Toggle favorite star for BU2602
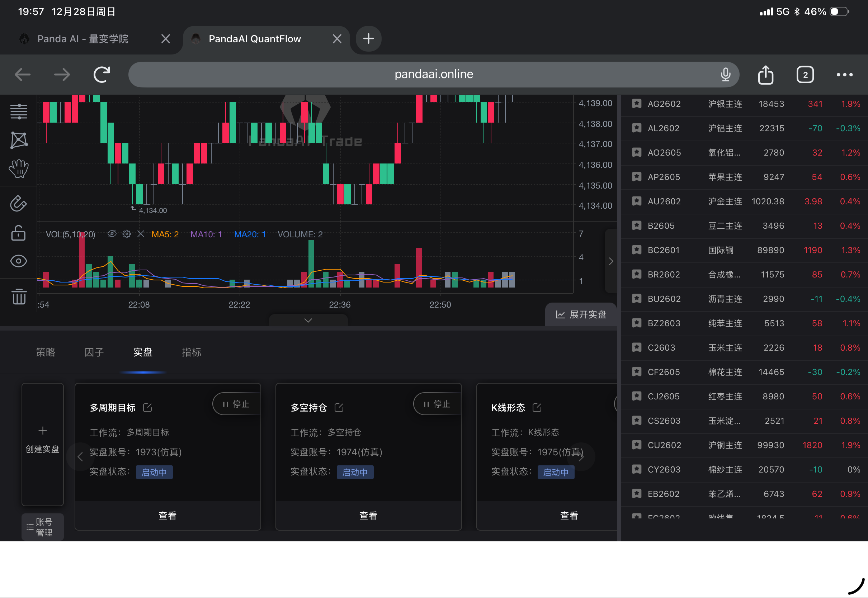The image size is (868, 598). (x=636, y=299)
